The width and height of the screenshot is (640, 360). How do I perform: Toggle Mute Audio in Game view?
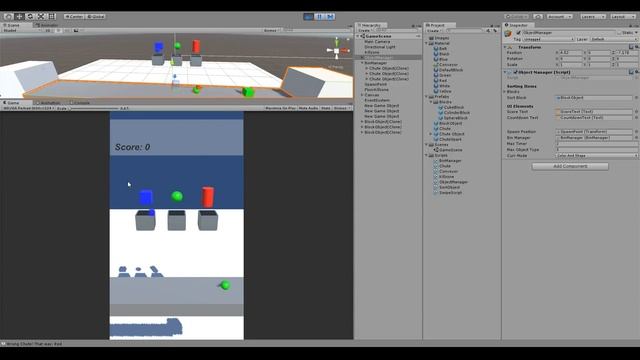(x=308, y=108)
